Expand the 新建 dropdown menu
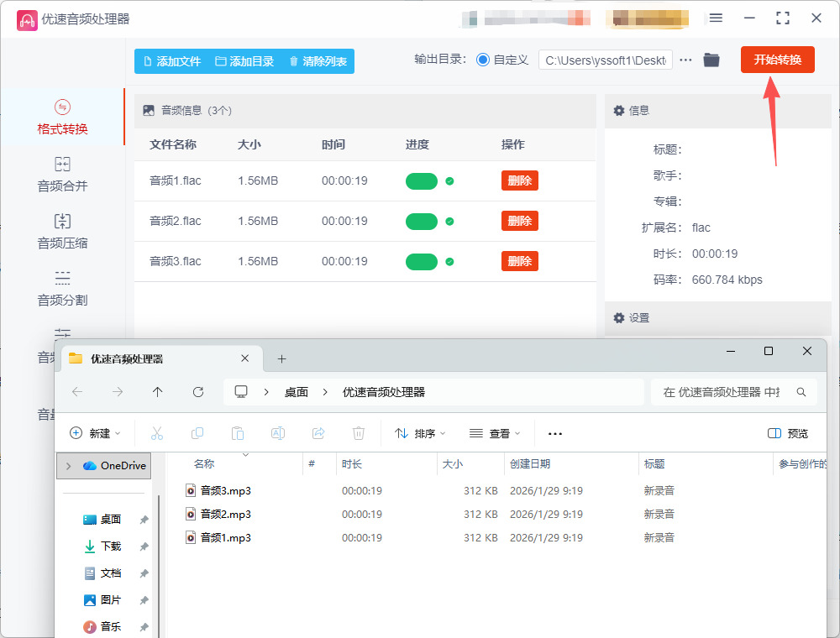Screen dimensions: 840x638 coord(95,433)
